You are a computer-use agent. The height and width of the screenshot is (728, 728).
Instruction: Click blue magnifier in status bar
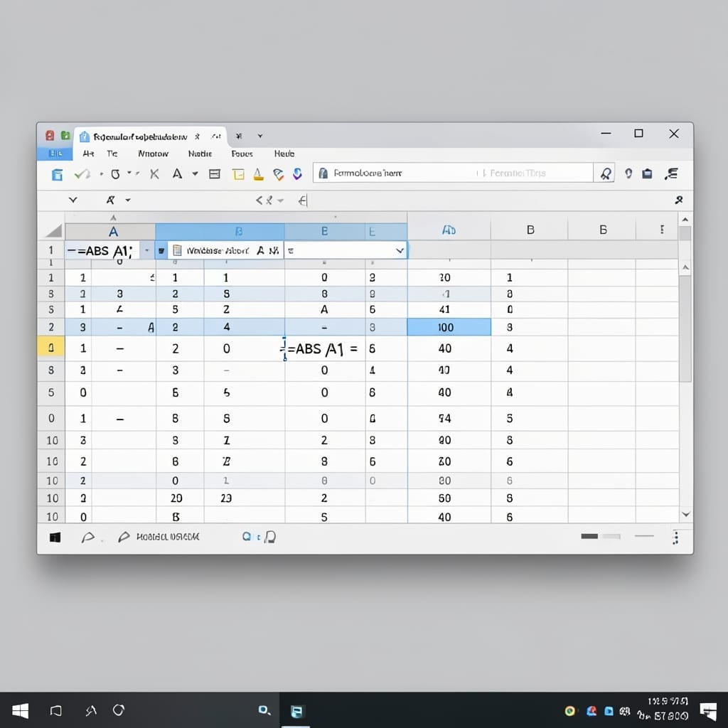(247, 537)
